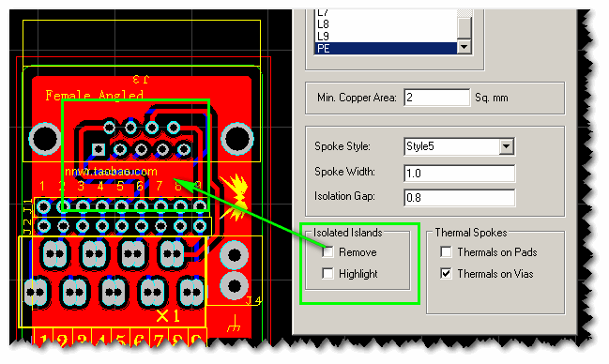
Task: Select the L8 entry in layer list
Action: point(386,24)
